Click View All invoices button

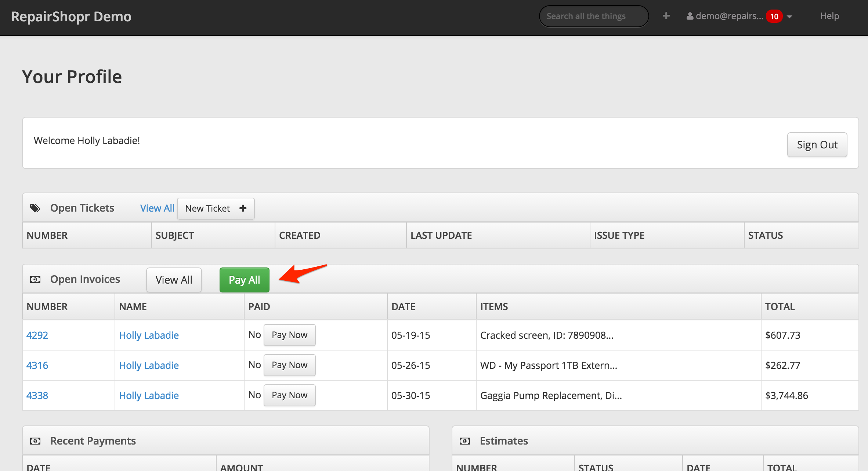pyautogui.click(x=174, y=280)
